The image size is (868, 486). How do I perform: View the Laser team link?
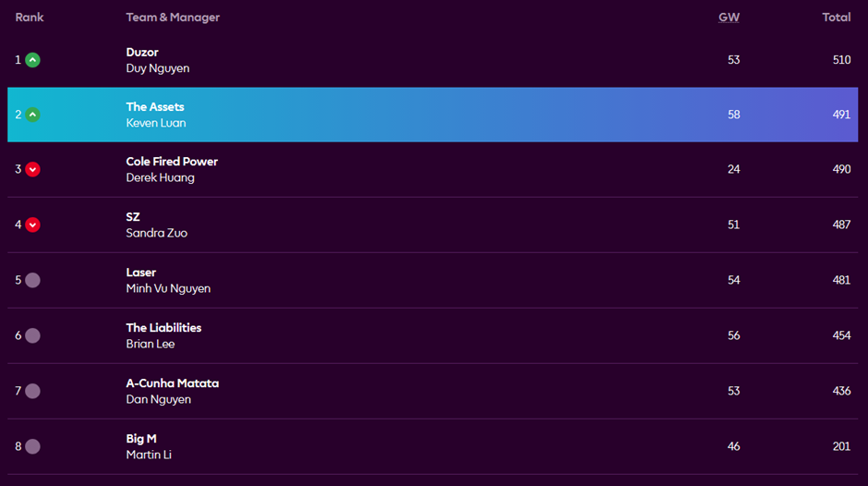141,273
